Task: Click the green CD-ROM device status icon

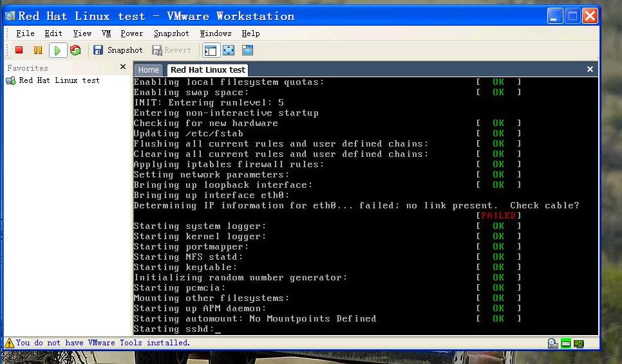Action: click(x=566, y=343)
